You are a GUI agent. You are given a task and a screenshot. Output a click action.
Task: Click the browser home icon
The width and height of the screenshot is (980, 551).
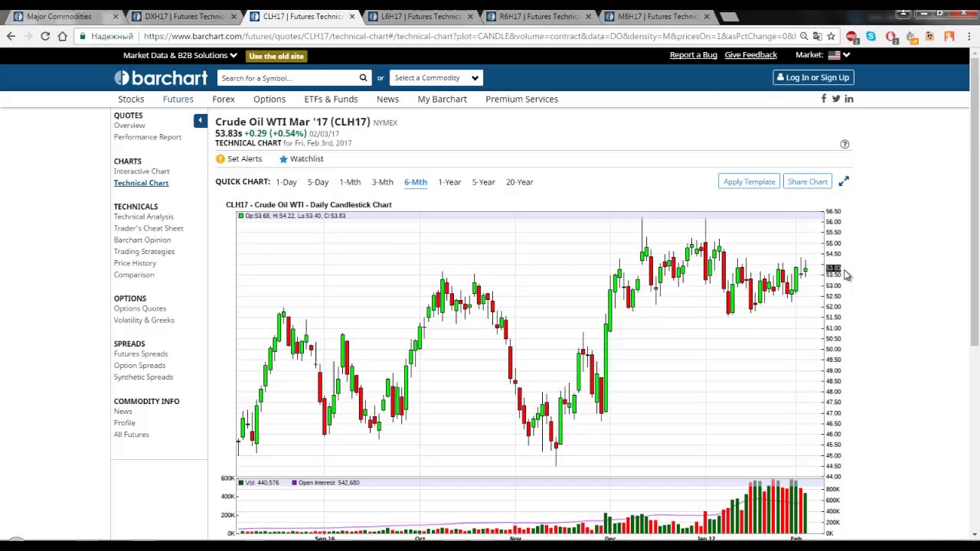pyautogui.click(x=62, y=36)
